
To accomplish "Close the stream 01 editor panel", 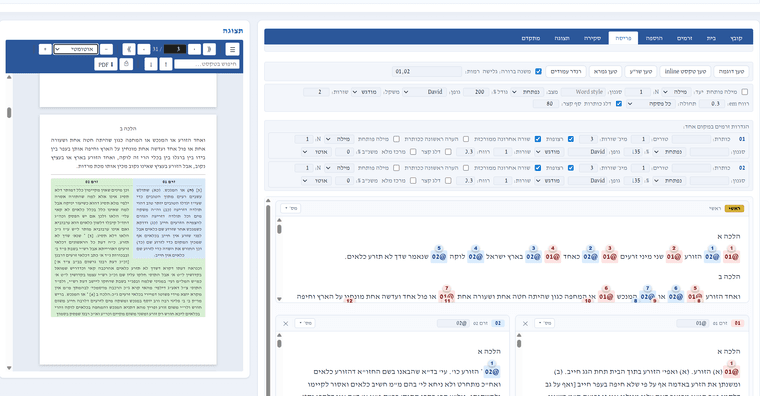I will (525, 323).
